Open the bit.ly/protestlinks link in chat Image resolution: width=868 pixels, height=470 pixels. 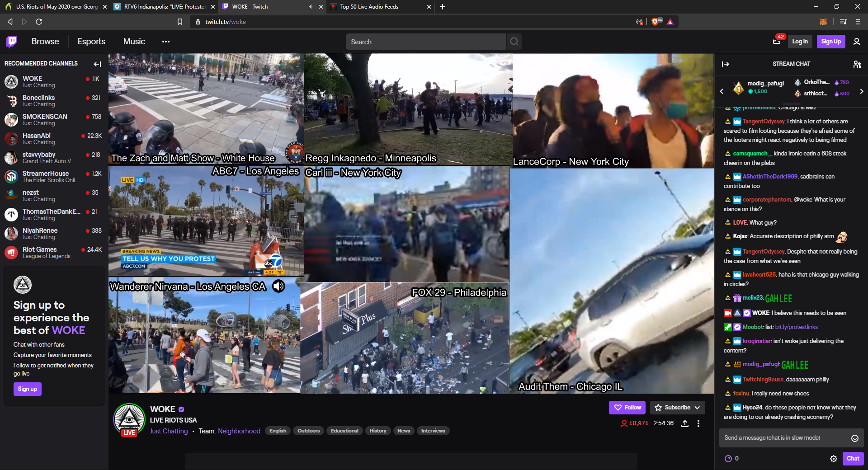(x=796, y=327)
